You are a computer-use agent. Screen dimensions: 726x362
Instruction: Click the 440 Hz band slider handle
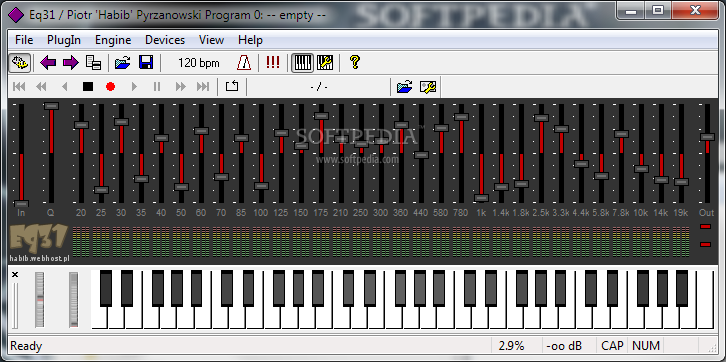(x=421, y=155)
